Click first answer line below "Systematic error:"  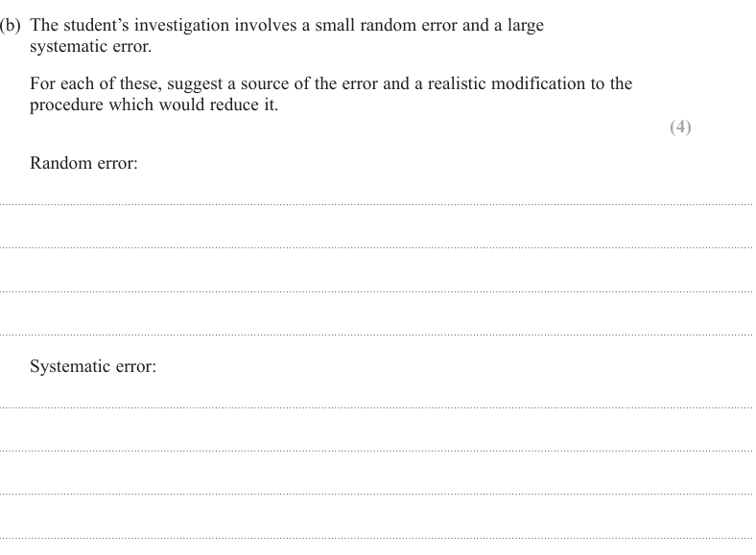pos(378,407)
